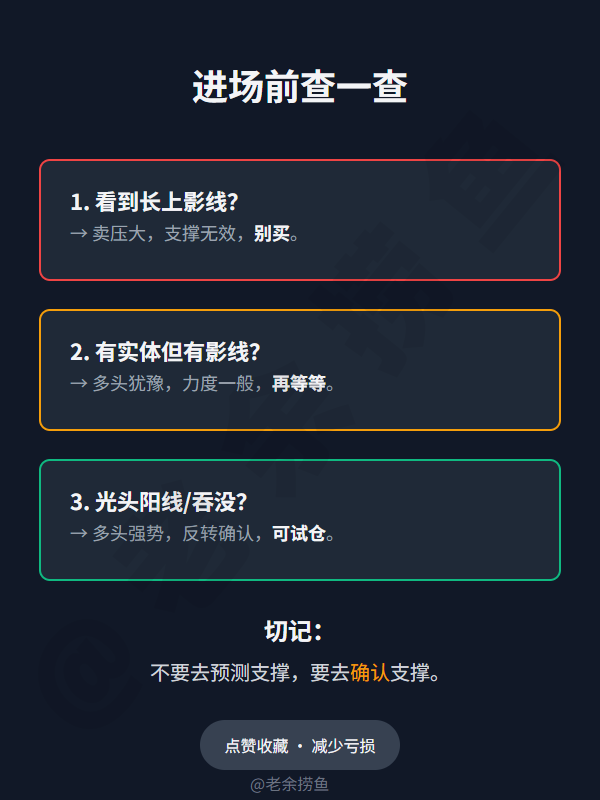Select the heading 1. 看到长上影线?
600x800 pixels.
(154, 202)
